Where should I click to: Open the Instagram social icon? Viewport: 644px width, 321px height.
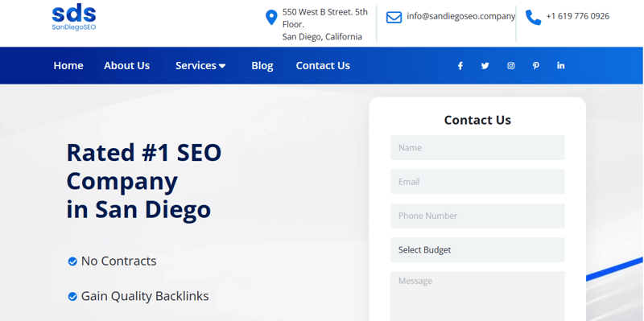(511, 66)
